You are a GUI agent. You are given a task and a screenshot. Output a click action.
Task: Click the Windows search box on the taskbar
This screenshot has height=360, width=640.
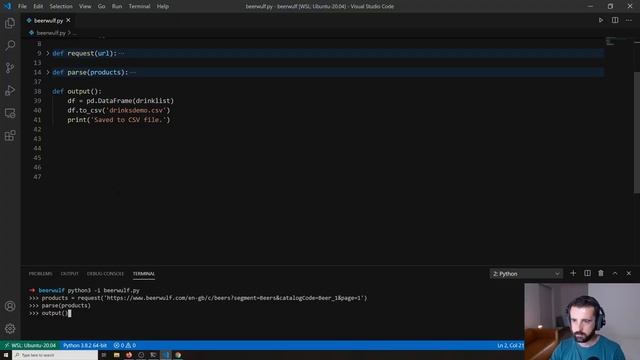pos(55,355)
